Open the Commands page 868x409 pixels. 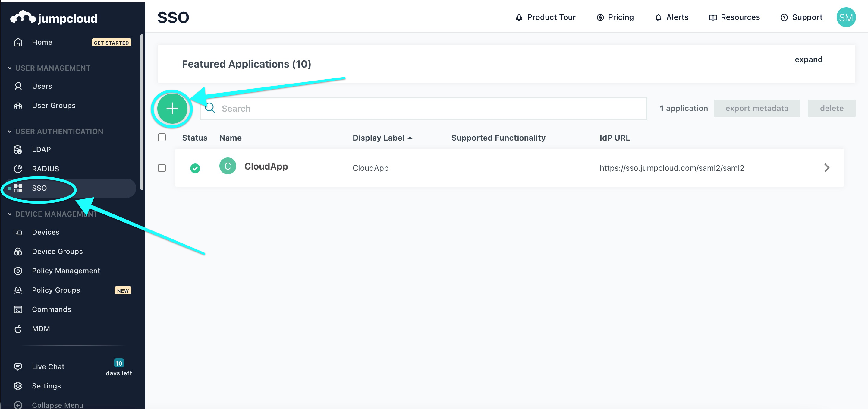[x=52, y=309]
